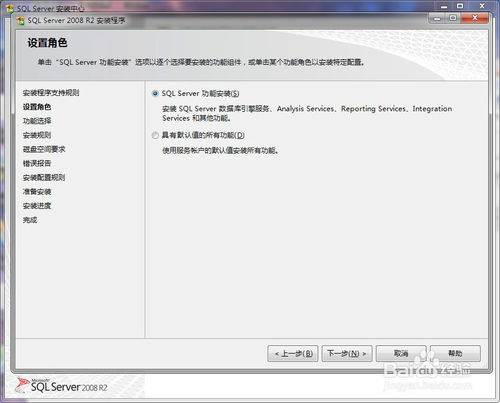Image resolution: width=500 pixels, height=403 pixels.
Task: Open help via 帮助 button
Action: click(455, 353)
